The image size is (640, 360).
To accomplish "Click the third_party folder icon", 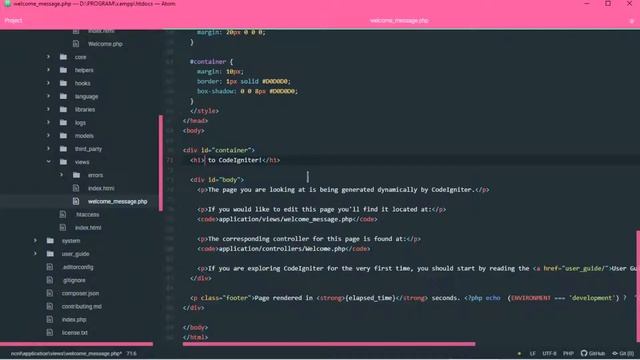I will [63, 149].
